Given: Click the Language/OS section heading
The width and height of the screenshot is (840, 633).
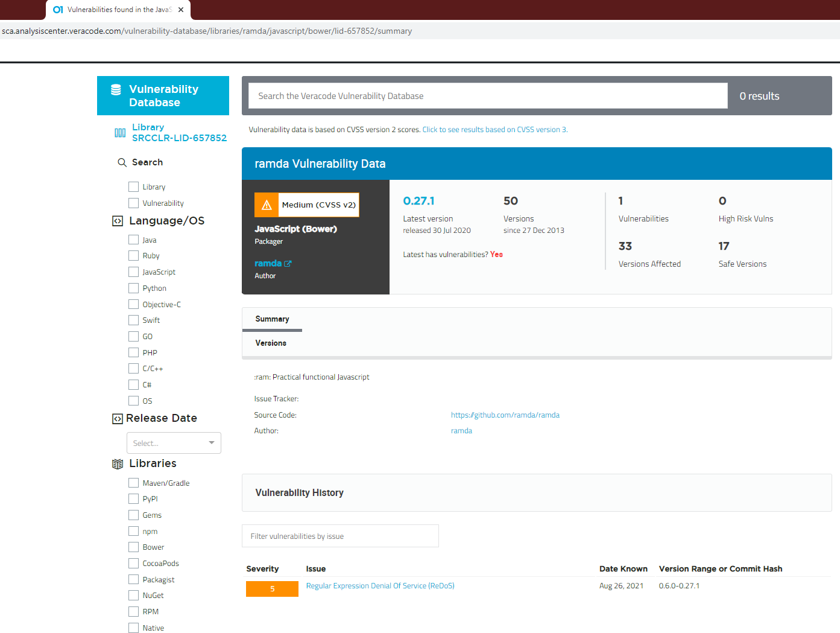Looking at the screenshot, I should [167, 221].
